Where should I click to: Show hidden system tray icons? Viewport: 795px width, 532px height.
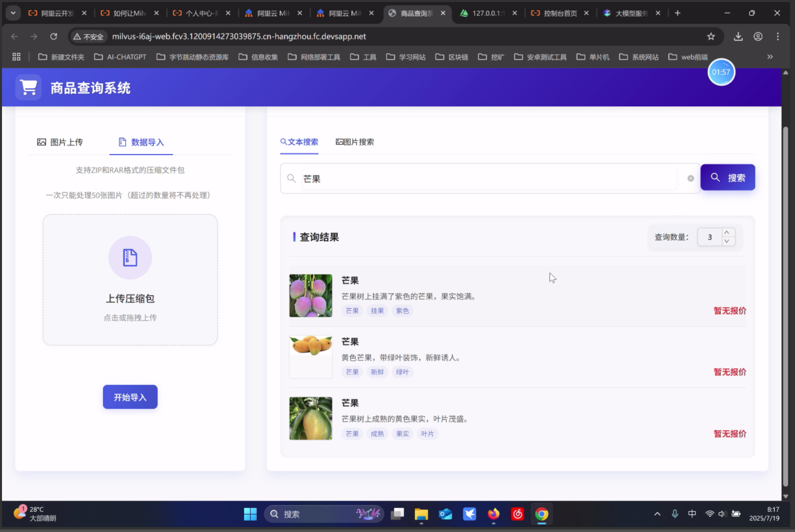click(657, 514)
